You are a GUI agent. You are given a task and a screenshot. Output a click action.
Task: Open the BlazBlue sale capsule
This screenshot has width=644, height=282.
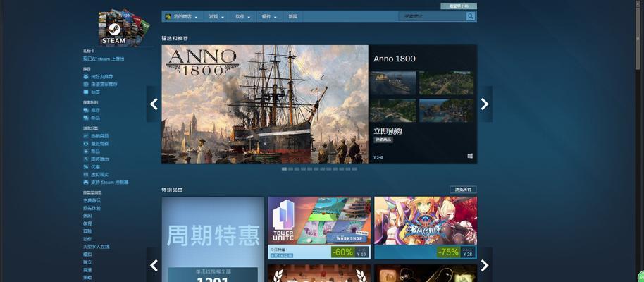(426, 228)
